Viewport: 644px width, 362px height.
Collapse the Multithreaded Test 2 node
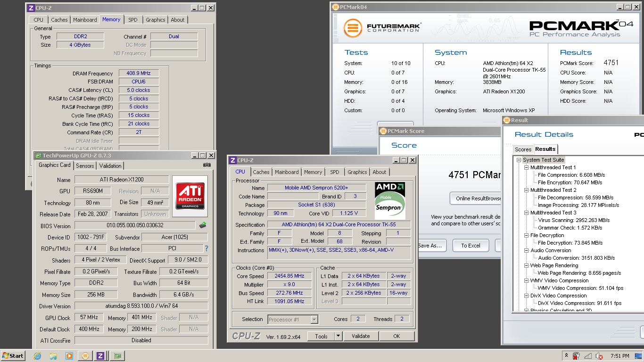527,190
